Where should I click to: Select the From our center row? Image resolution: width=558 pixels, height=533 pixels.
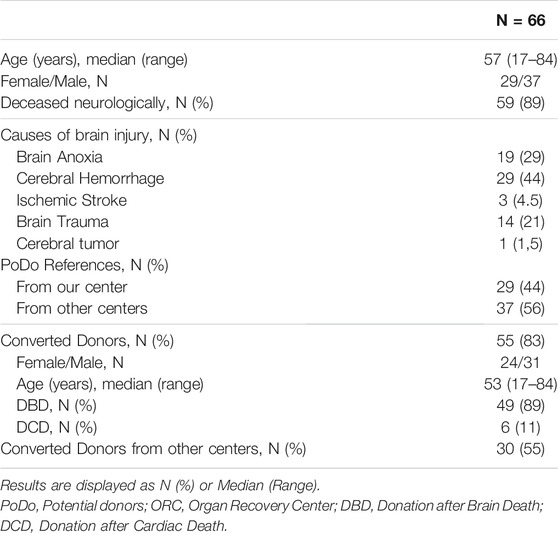click(x=279, y=287)
